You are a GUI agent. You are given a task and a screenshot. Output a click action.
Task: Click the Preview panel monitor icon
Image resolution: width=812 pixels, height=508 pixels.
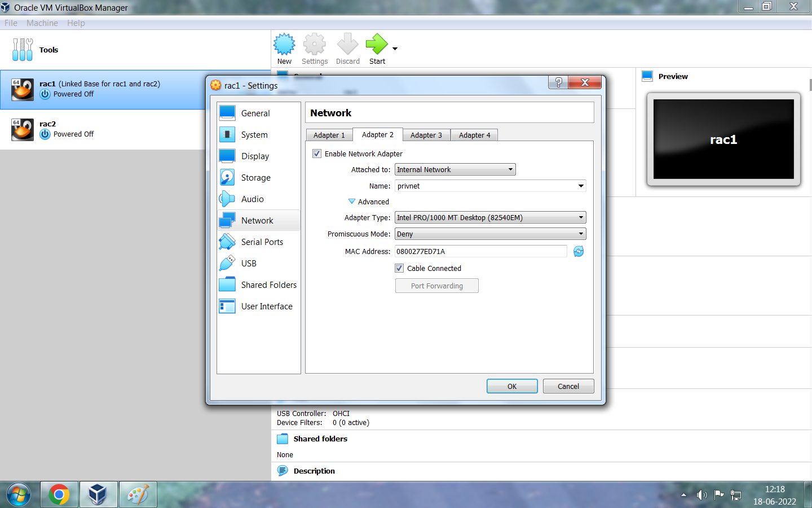pyautogui.click(x=647, y=76)
